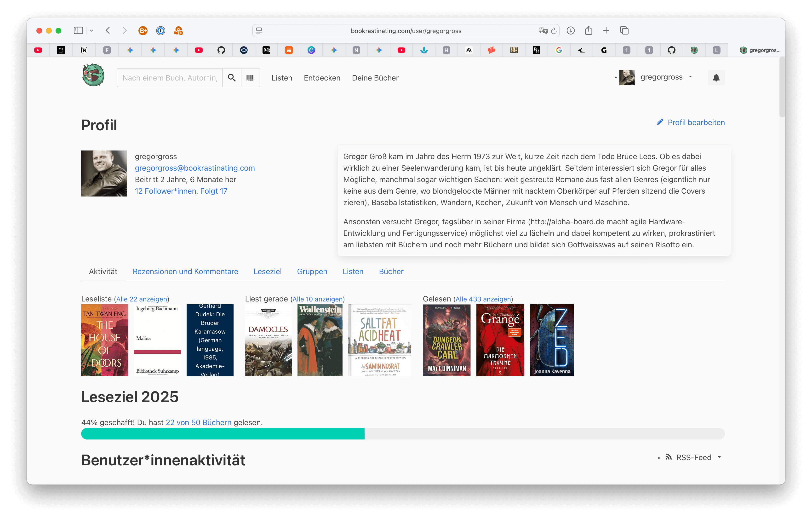Switch to the Anthropic tab
Image resolution: width=812 pixels, height=520 pixels.
pyautogui.click(x=469, y=50)
